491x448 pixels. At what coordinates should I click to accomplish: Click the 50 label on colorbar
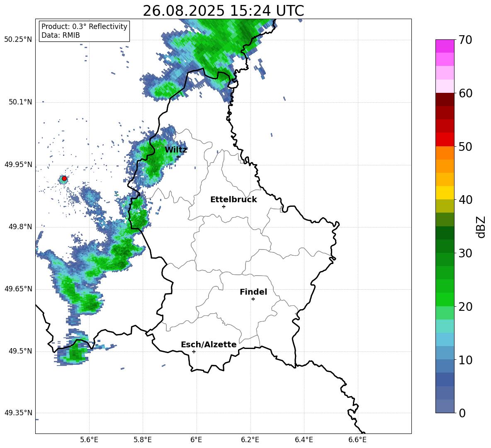click(465, 146)
